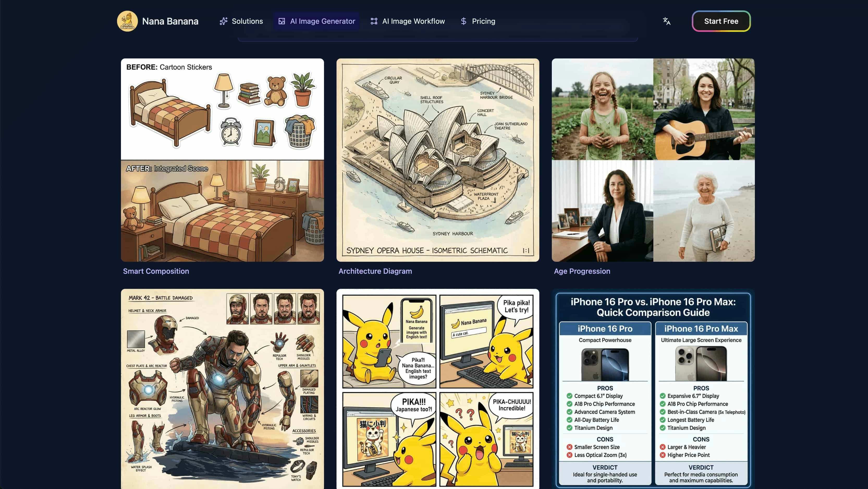Click the Nana Banana logo icon

tap(127, 21)
